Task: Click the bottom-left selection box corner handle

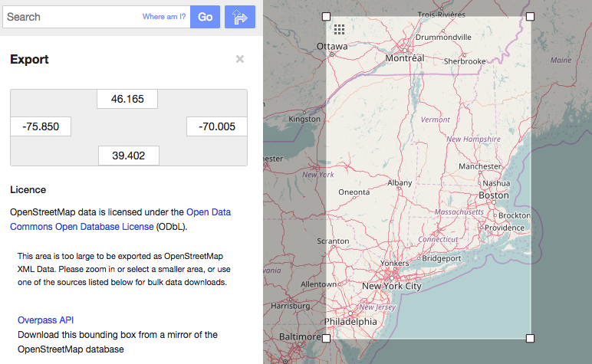Action: tap(326, 338)
